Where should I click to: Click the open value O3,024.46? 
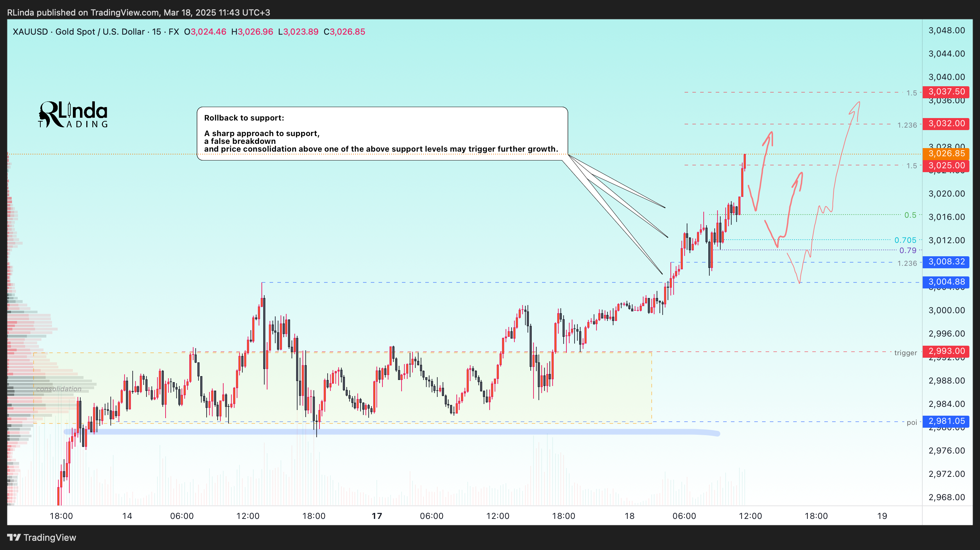pyautogui.click(x=205, y=31)
